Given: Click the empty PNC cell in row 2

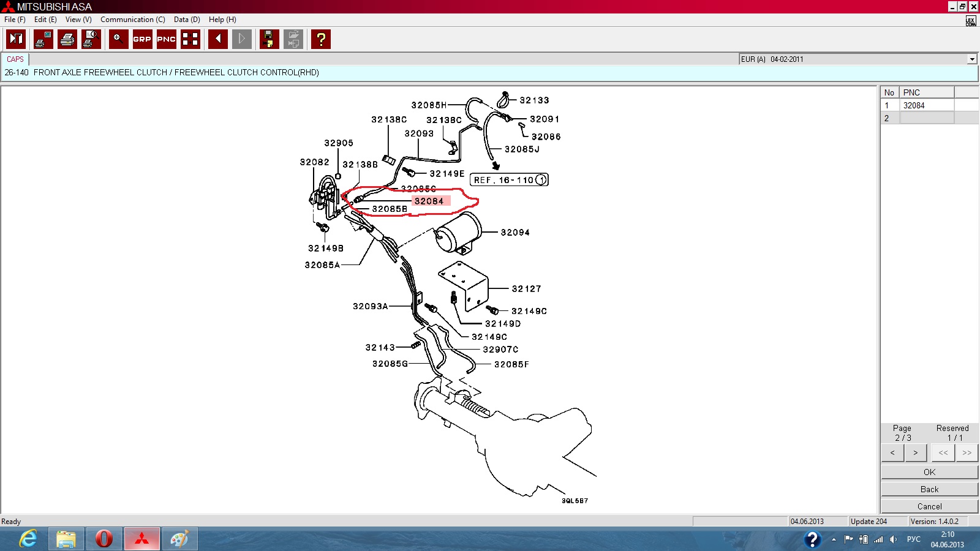Looking at the screenshot, I should tap(926, 118).
